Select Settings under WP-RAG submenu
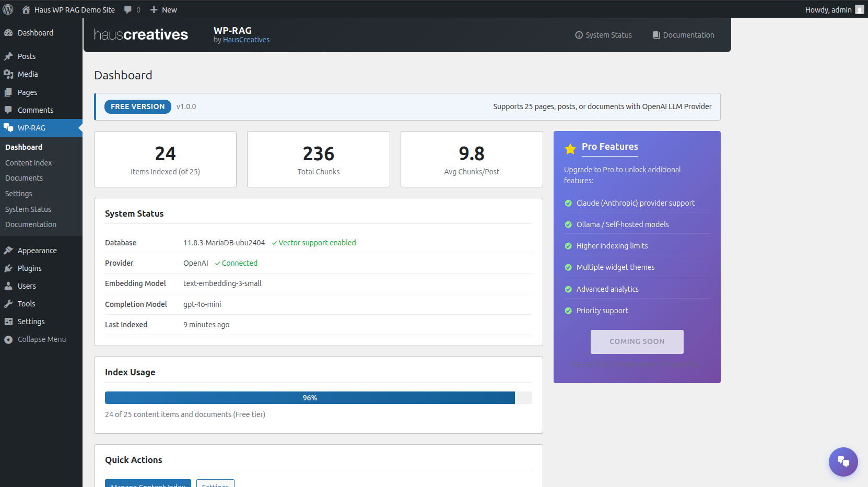Viewport: 868px width, 487px height. pos(19,194)
